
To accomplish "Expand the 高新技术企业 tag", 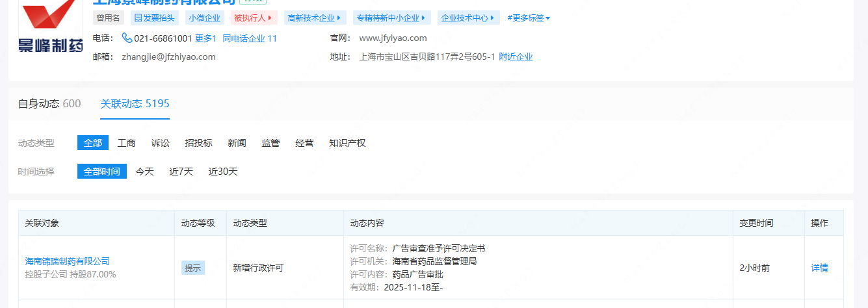I will pyautogui.click(x=314, y=18).
